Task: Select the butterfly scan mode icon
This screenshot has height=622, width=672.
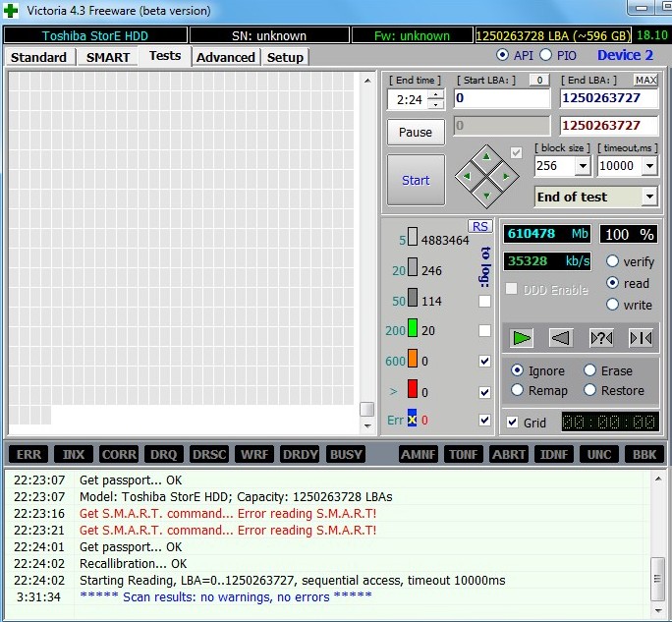Action: 641,338
